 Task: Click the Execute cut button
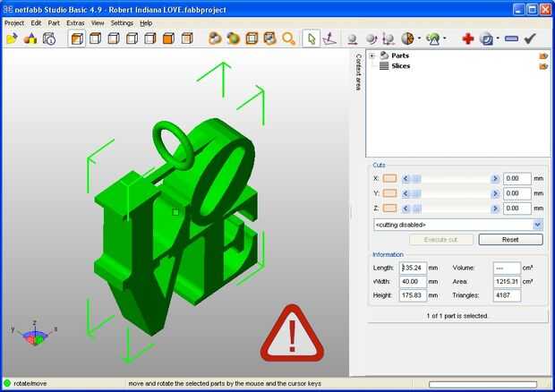(441, 240)
